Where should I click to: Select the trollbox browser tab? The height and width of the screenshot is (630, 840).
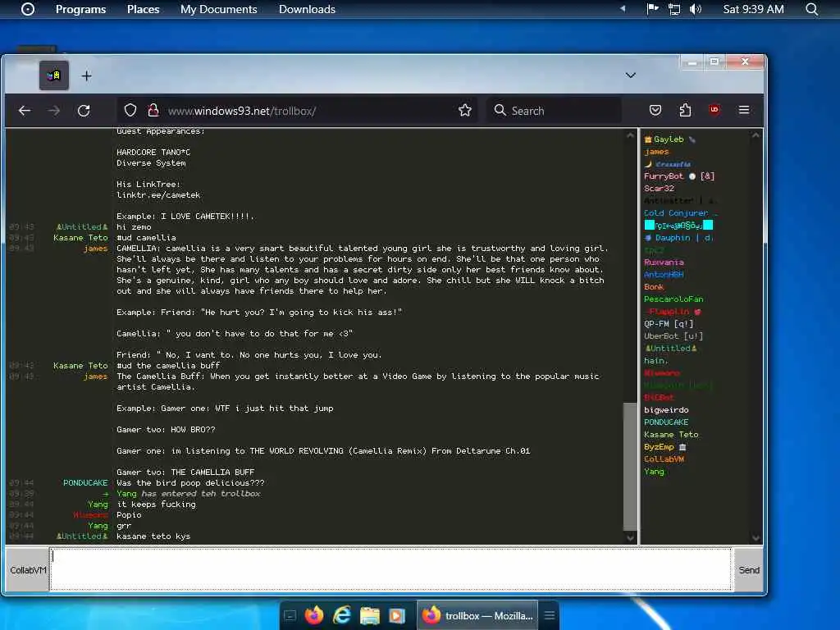click(54, 75)
